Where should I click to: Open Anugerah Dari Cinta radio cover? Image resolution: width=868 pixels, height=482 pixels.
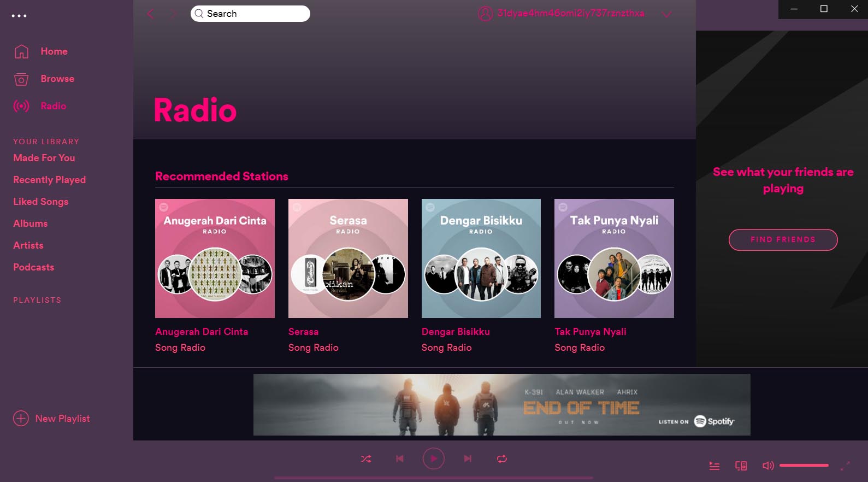[215, 258]
